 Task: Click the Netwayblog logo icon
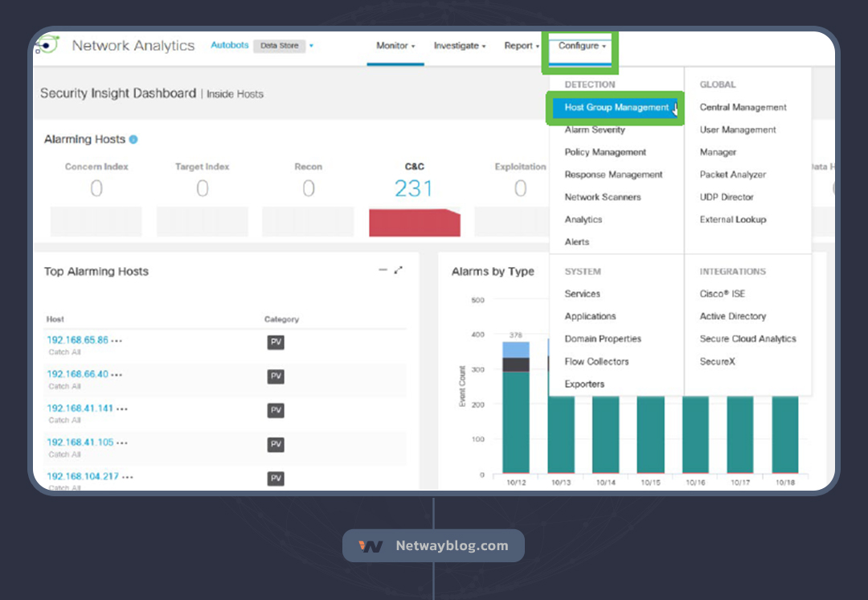tap(371, 546)
